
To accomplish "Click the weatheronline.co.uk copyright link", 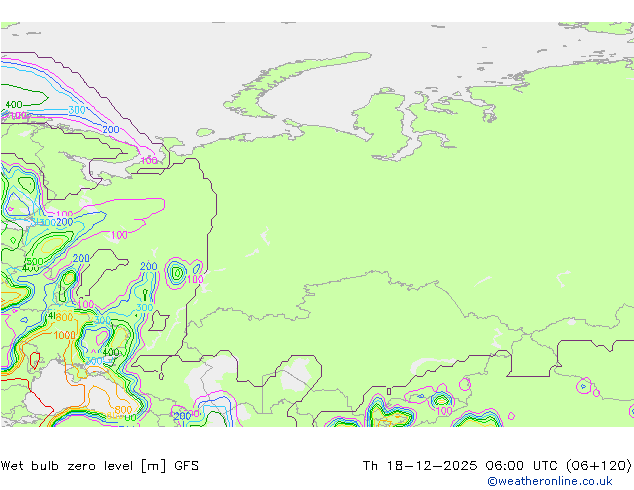I will [550, 481].
